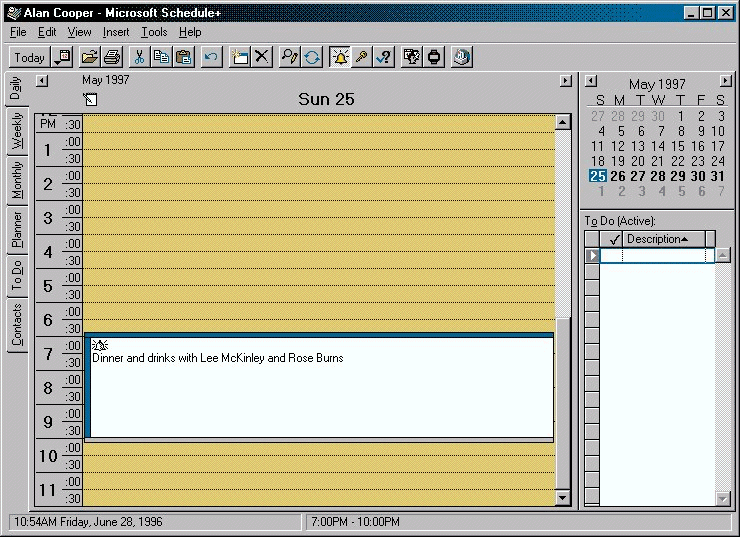Open the Insert menu
The image size is (740, 537).
point(116,32)
